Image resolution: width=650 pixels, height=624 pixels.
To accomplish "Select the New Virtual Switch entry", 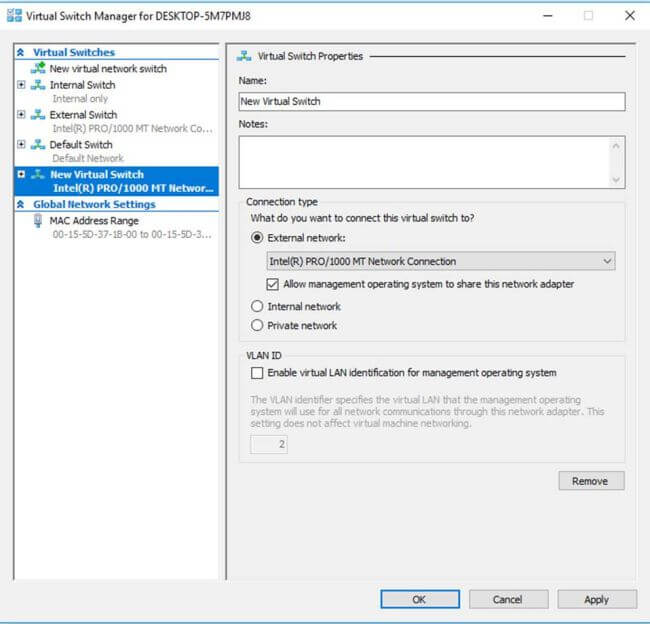I will [x=116, y=181].
